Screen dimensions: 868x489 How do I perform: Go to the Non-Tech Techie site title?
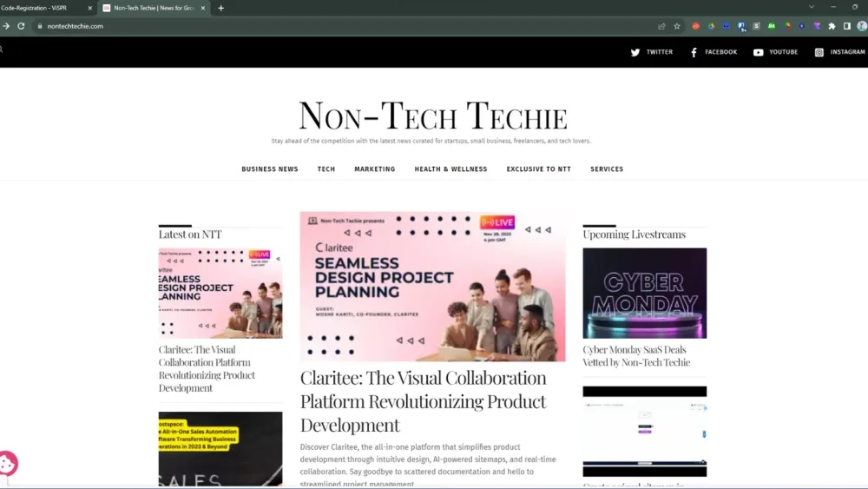tap(432, 116)
